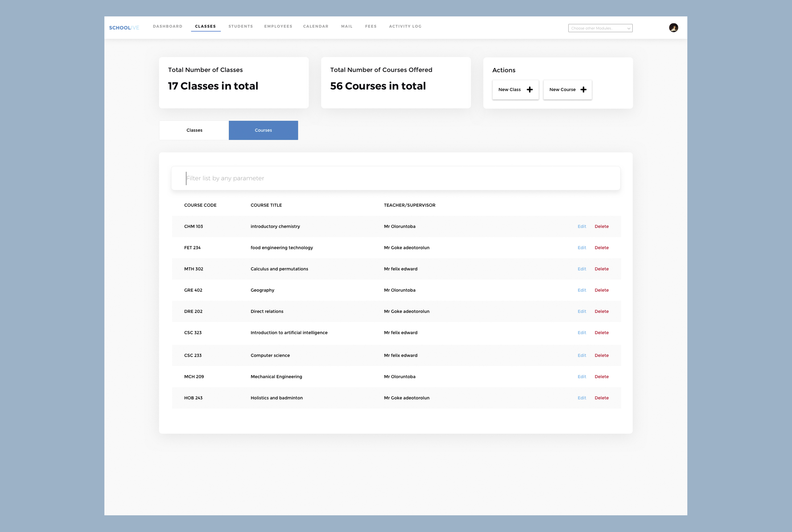Select the 'introductory chemistry' course title
Viewport: 792px width, 532px height.
click(x=275, y=226)
